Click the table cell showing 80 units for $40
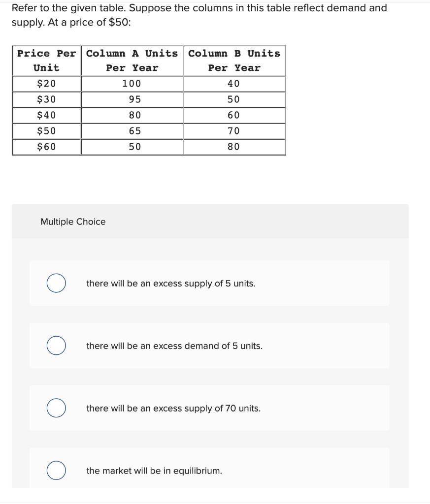Screen dimensions: 430x504 click(x=131, y=115)
